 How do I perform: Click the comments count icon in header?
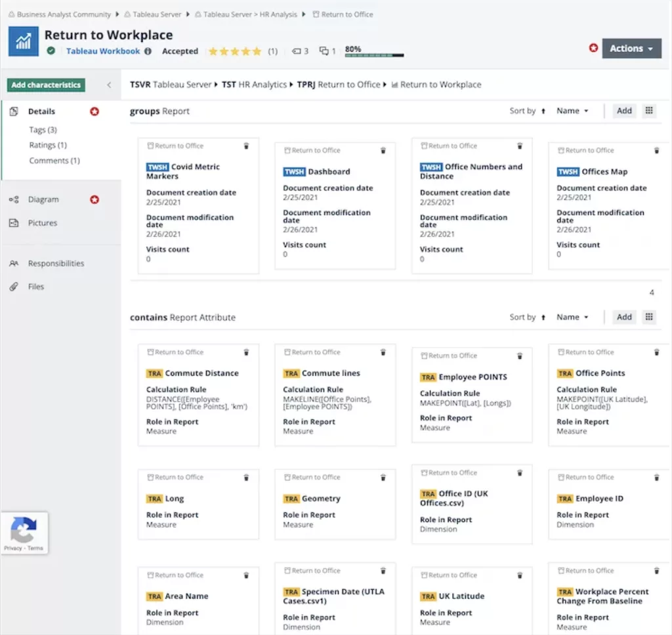point(324,51)
